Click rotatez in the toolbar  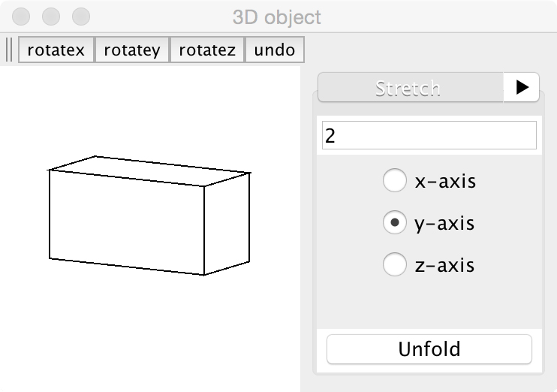[x=207, y=50]
